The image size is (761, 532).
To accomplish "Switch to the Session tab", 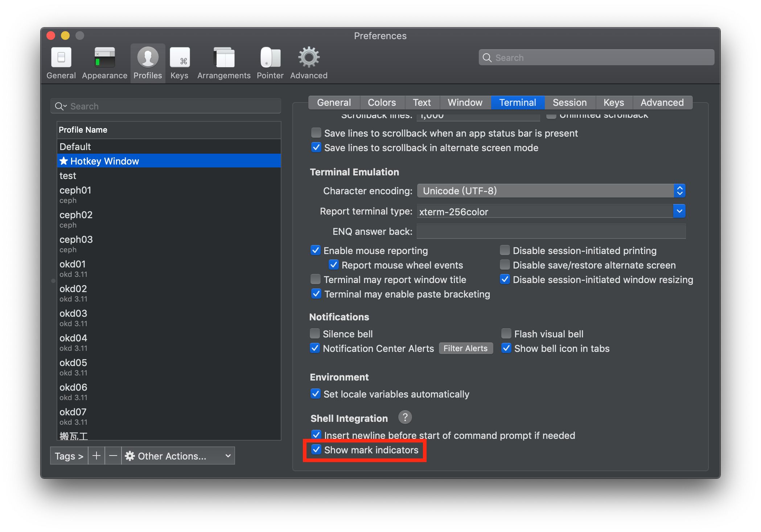I will (569, 103).
